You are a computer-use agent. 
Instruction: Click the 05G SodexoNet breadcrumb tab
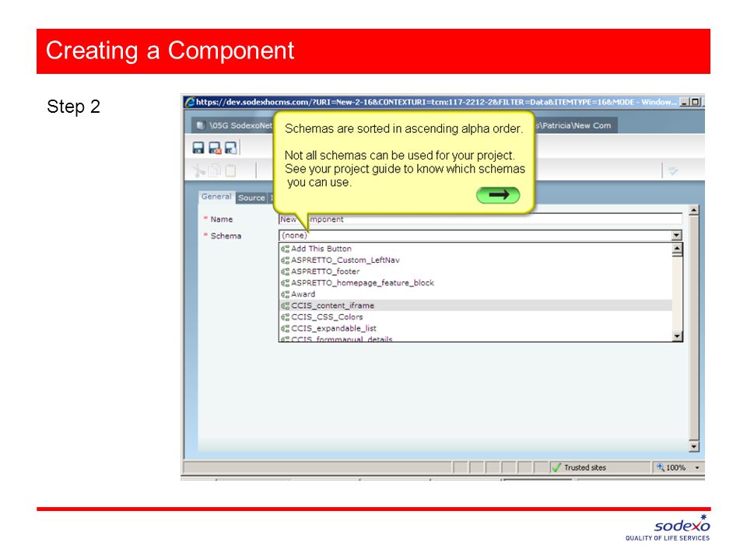tap(233, 126)
